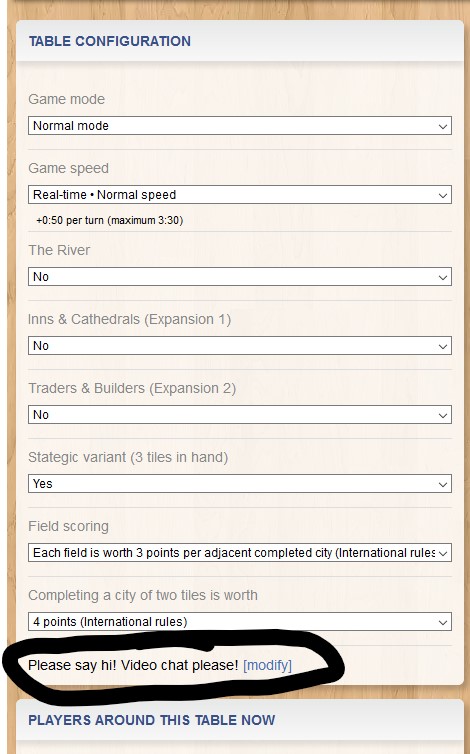The width and height of the screenshot is (470, 754).
Task: Open the Strategic variant Yes dropdown
Action: (x=240, y=484)
